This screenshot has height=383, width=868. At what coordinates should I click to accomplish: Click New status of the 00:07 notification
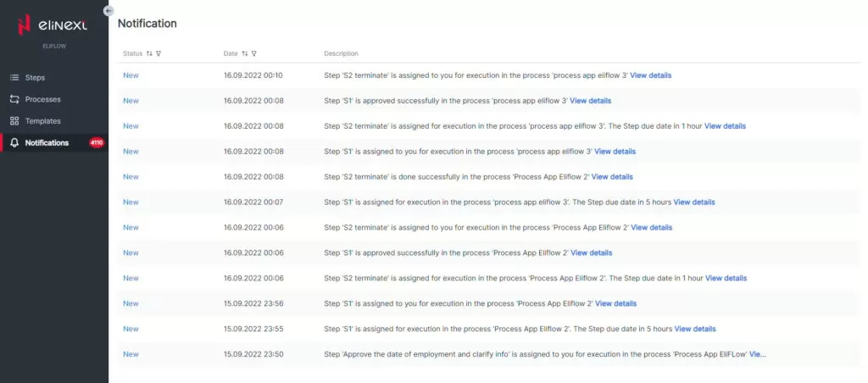tap(131, 202)
